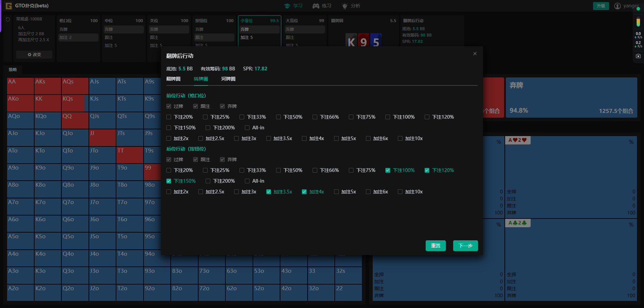Select the JJ hand cell
644x308 pixels.
(x=103, y=138)
